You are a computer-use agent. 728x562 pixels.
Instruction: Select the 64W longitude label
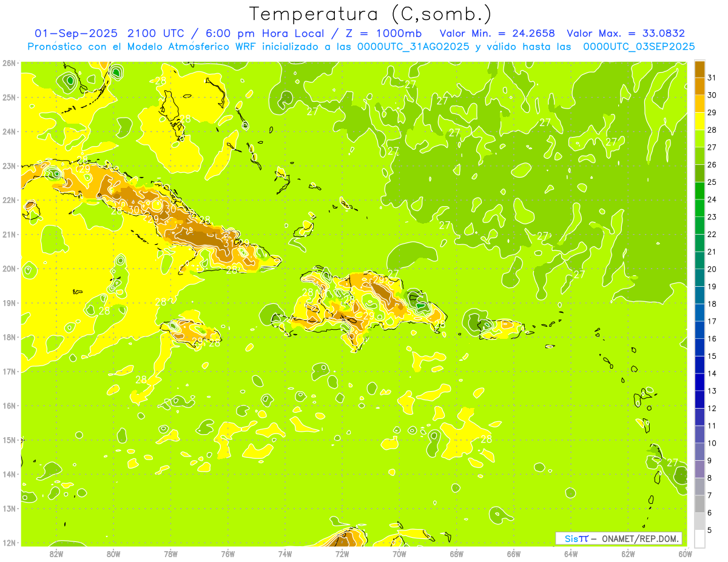point(571,554)
